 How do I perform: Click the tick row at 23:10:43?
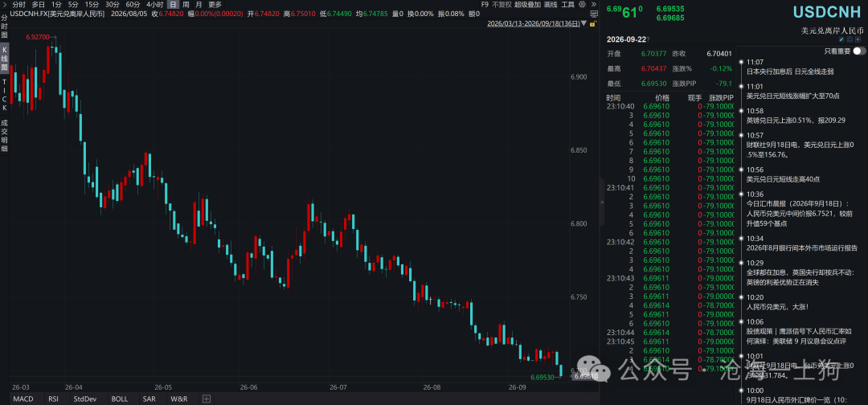(670, 278)
